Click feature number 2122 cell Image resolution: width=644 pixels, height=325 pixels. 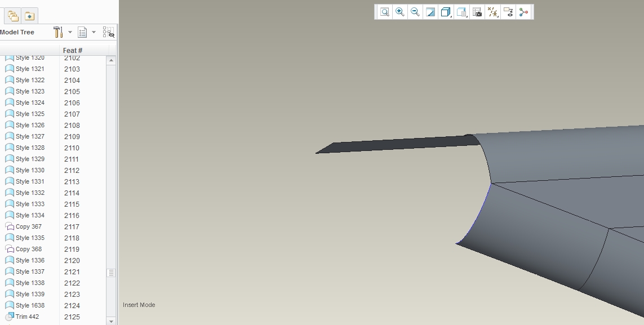[72, 283]
